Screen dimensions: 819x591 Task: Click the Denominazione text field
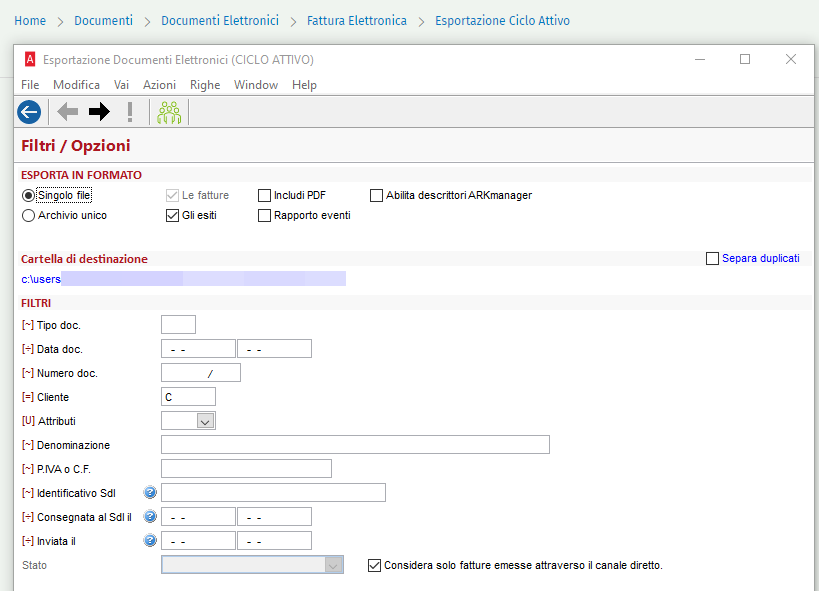click(355, 445)
